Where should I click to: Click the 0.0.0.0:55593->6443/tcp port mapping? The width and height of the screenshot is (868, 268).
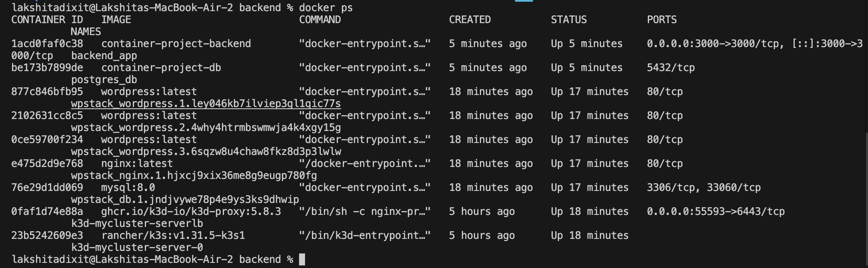(715, 211)
